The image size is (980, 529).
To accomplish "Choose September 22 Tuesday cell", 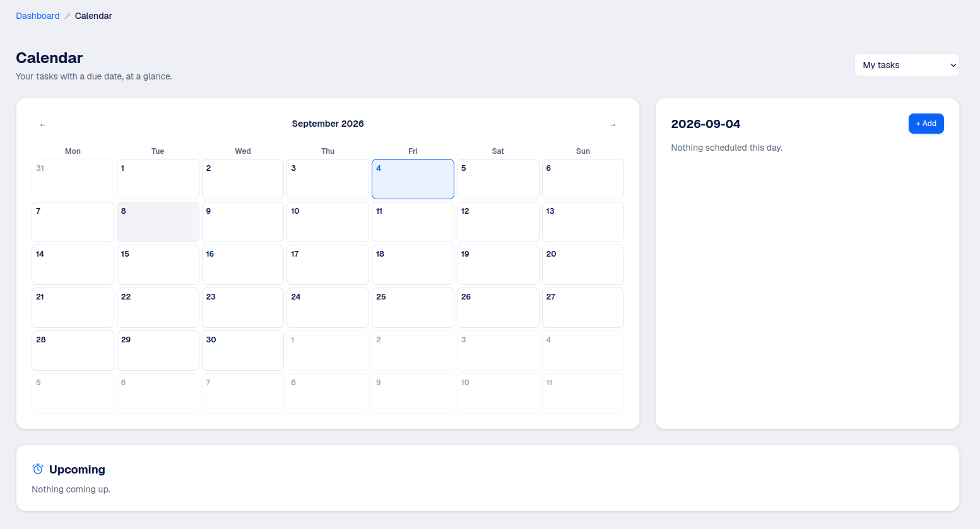I will tap(158, 308).
